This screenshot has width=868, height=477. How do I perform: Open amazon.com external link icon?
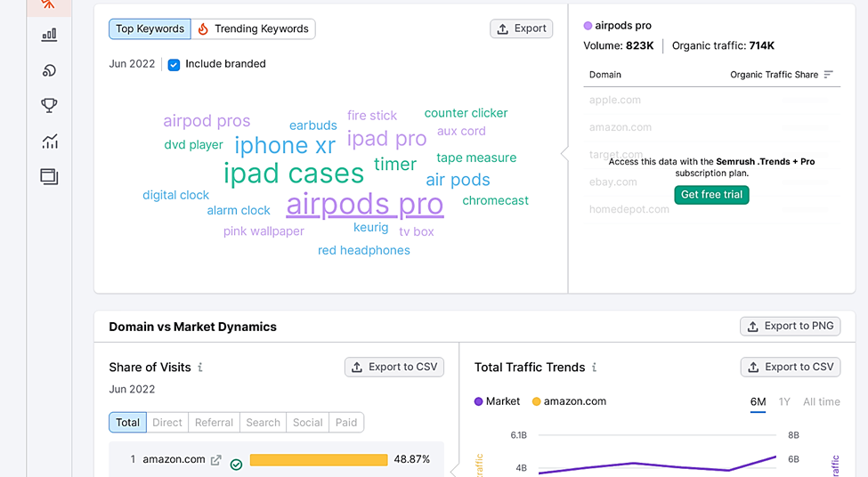[216, 460]
